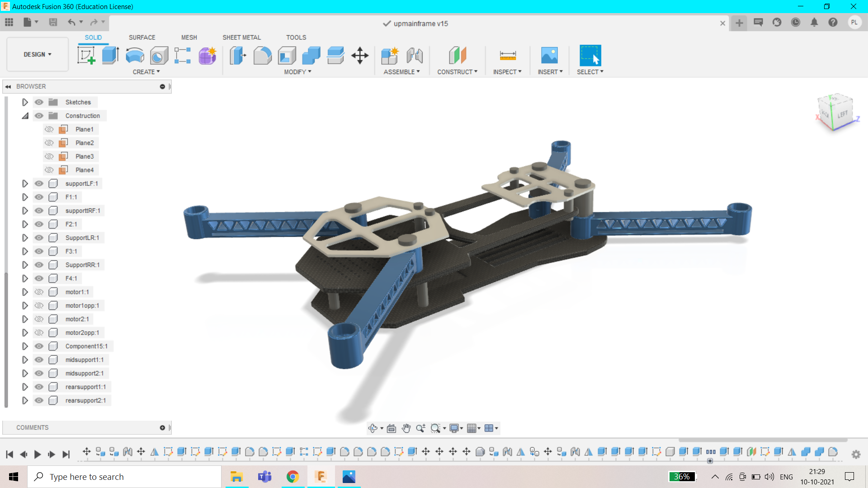Select the Pan tool in navigation bar

(x=406, y=428)
